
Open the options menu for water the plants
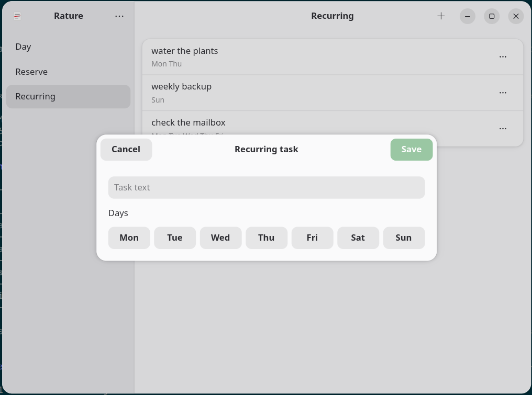click(503, 57)
